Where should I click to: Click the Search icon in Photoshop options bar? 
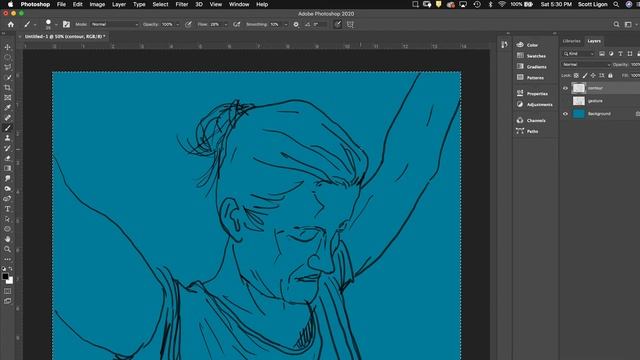(616, 24)
